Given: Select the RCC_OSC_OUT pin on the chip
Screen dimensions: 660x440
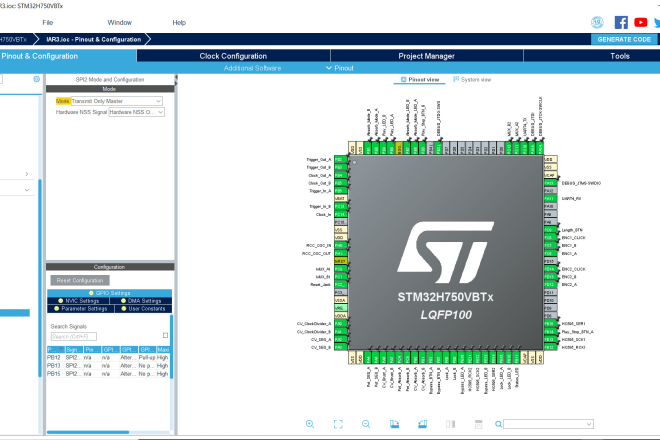Looking at the screenshot, I should pos(341,253).
